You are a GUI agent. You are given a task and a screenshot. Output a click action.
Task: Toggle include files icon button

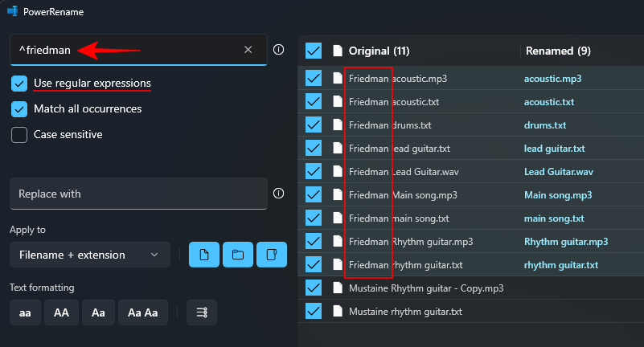click(204, 255)
